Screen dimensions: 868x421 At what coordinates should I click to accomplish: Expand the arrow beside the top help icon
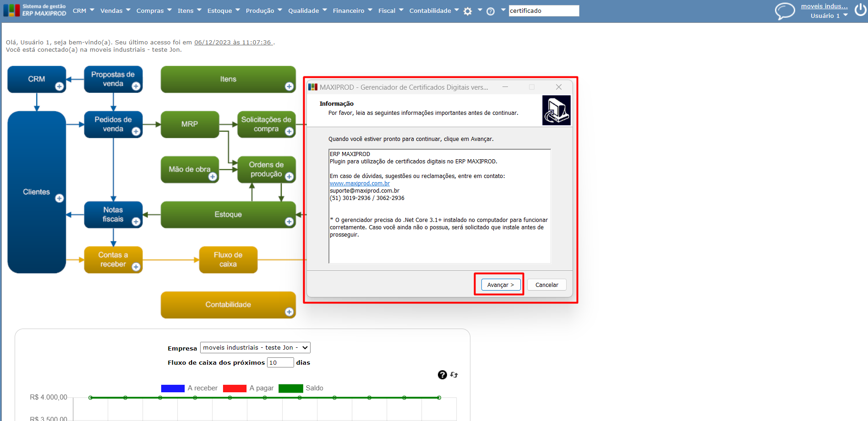pos(503,10)
